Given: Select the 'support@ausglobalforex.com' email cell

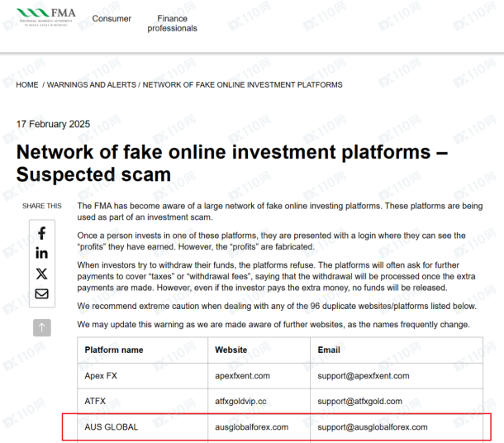Looking at the screenshot, I should point(397,427).
